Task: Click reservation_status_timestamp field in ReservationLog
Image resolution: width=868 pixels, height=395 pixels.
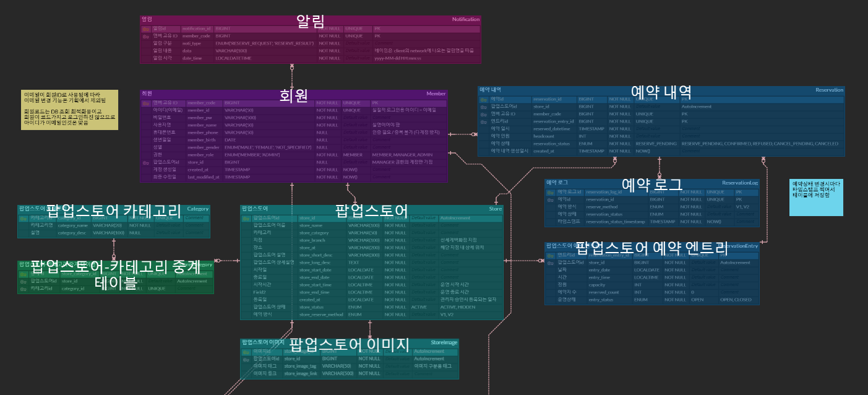Action: tap(616, 222)
